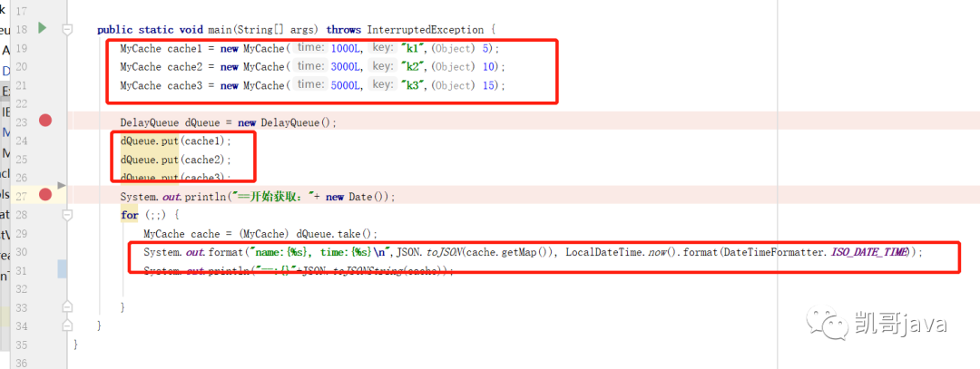
Task: Click variable "cache1" in its declaration
Action: click(x=182, y=49)
